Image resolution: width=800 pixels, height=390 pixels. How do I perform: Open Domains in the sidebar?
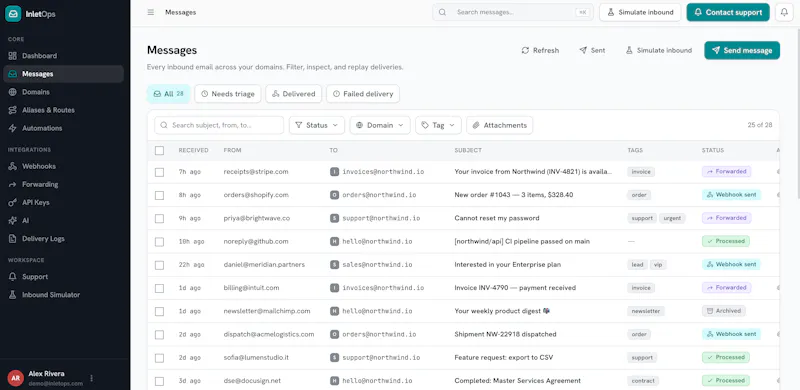click(63, 92)
